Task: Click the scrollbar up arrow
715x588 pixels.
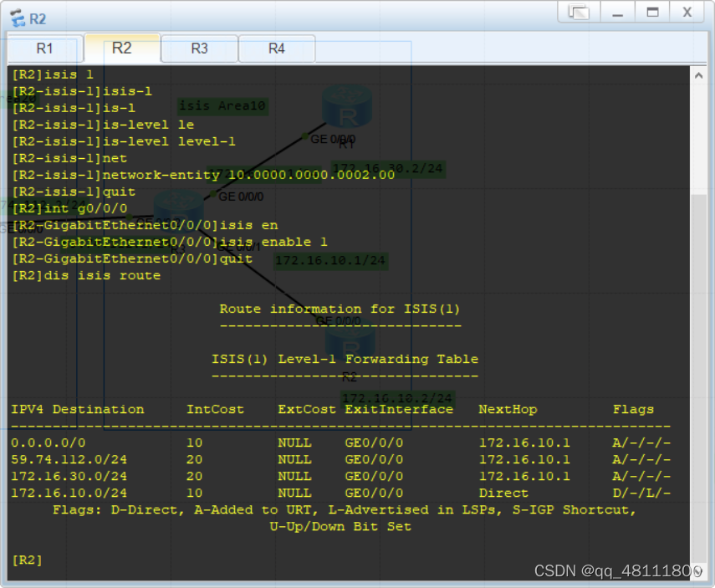Action: tap(698, 76)
